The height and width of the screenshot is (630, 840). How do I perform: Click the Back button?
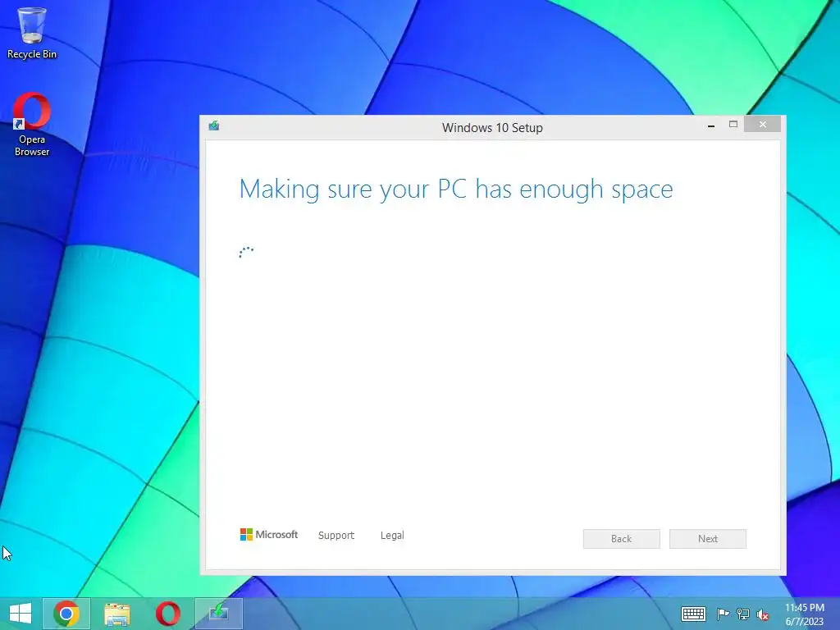[622, 539]
